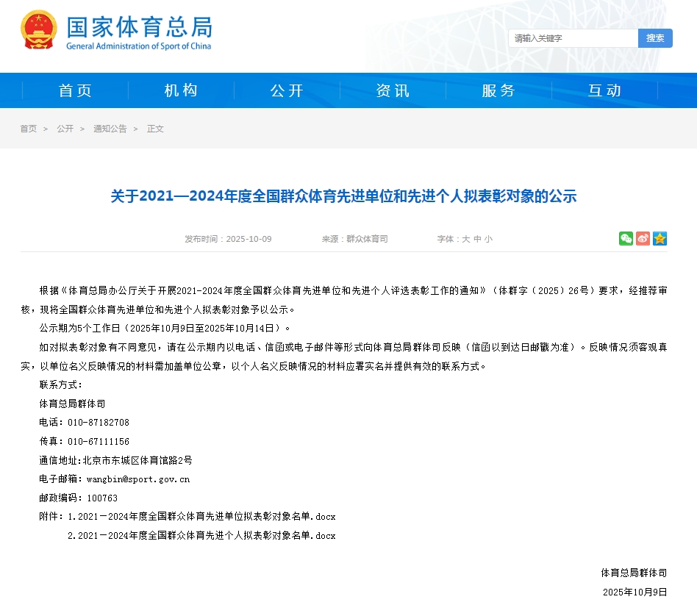Open the 公开 navigation menu item

pyautogui.click(x=287, y=90)
